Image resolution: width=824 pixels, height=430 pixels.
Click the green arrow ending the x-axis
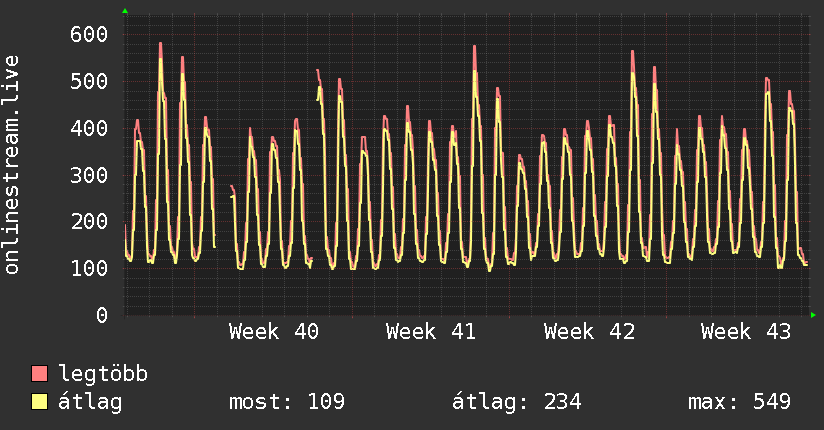(813, 315)
